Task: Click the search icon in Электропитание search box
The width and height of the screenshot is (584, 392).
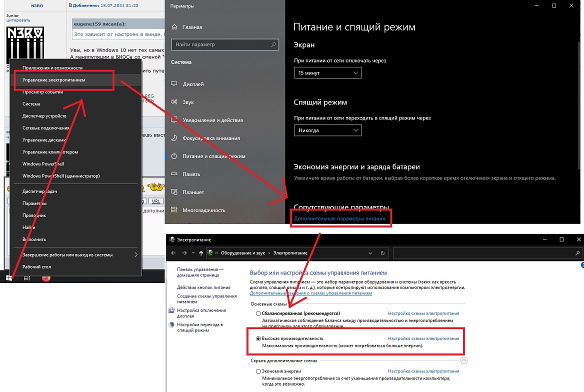Action: [577, 253]
